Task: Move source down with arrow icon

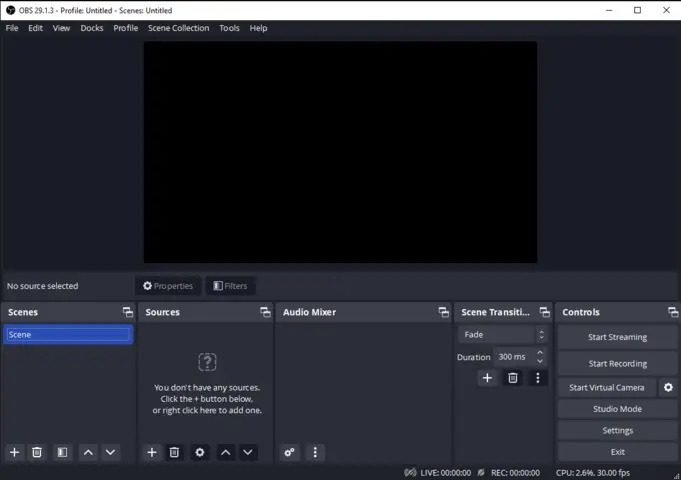Action: click(248, 452)
